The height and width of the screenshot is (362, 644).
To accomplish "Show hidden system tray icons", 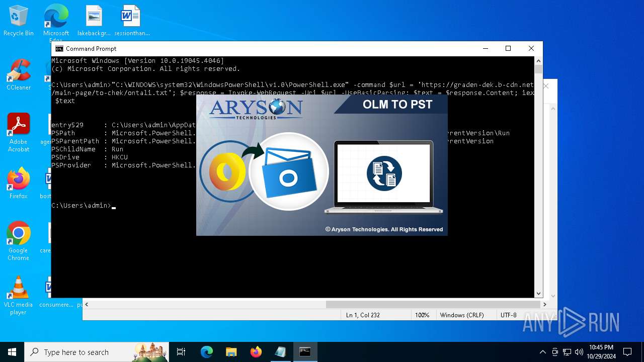I will (x=542, y=352).
